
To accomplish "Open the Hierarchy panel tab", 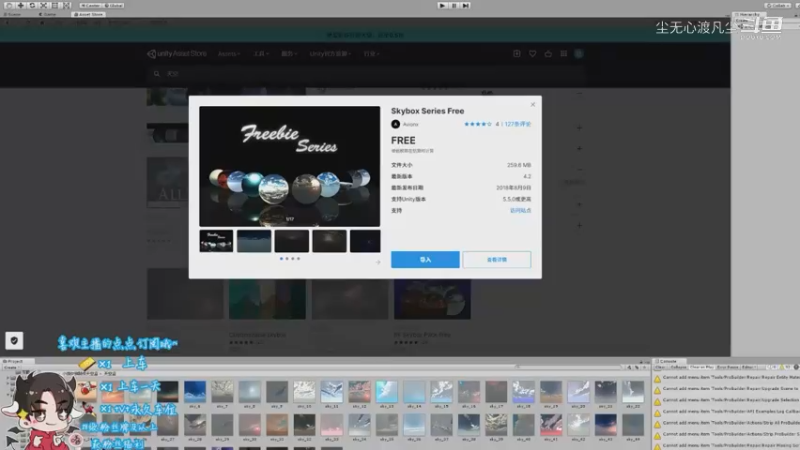I will [x=747, y=14].
